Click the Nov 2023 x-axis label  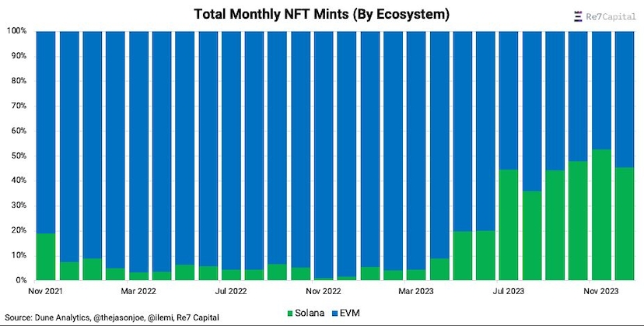599,292
